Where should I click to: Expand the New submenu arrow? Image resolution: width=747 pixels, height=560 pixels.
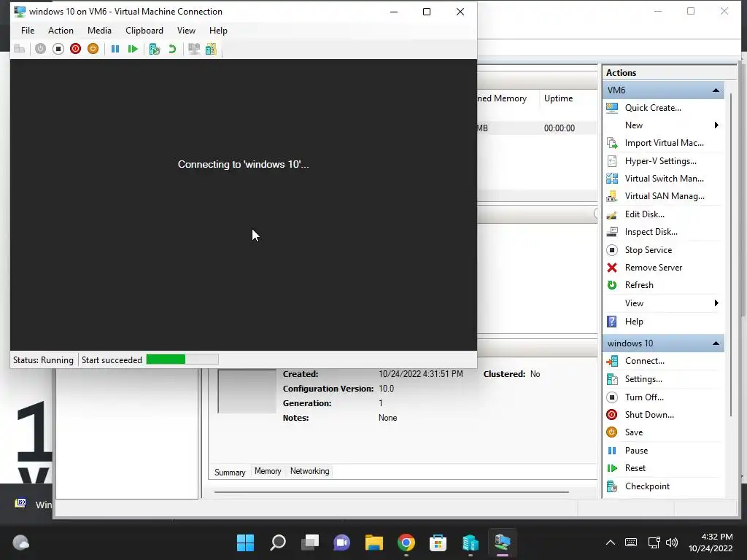[716, 125]
